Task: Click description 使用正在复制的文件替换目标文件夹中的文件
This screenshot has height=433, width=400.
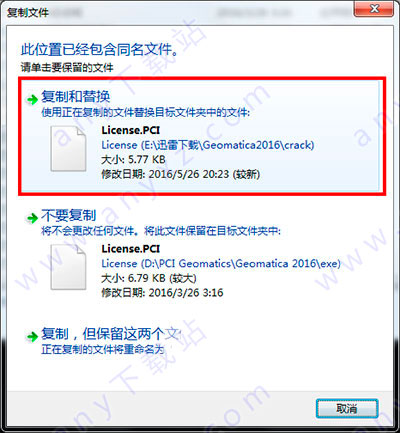Action: 146,112
